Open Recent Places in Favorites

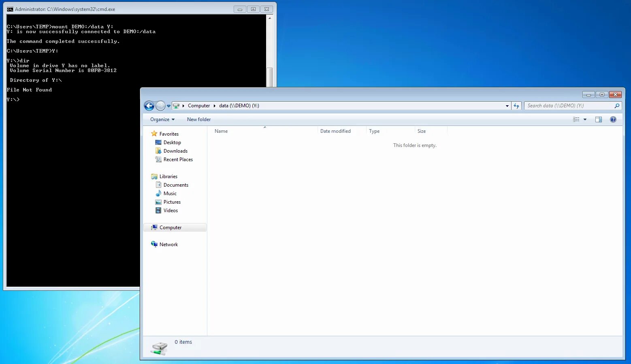click(178, 160)
